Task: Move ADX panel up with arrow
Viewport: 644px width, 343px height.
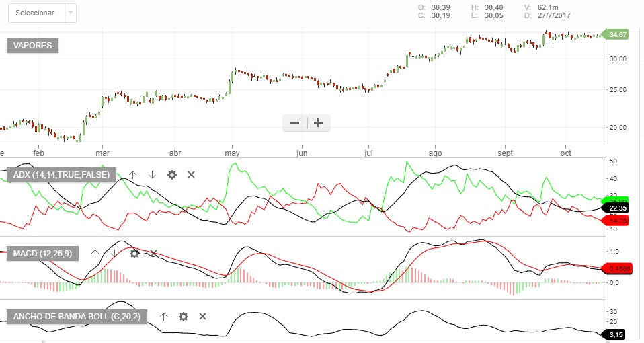Action: coord(132,175)
